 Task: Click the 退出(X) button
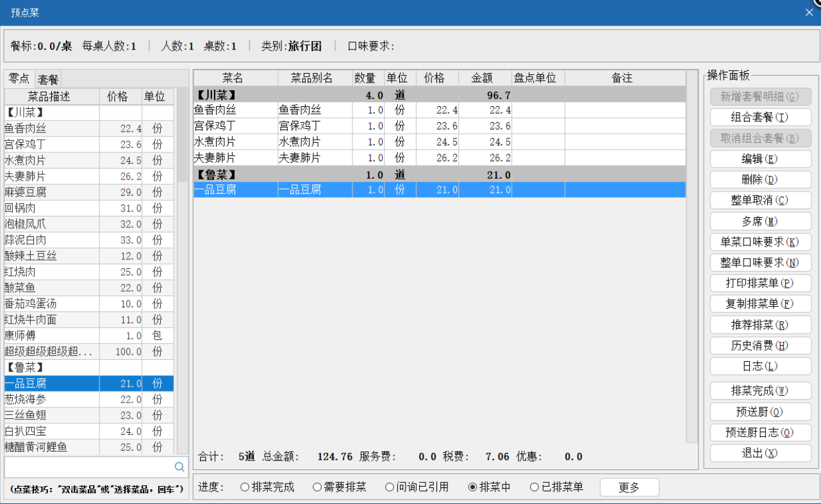tap(760, 453)
